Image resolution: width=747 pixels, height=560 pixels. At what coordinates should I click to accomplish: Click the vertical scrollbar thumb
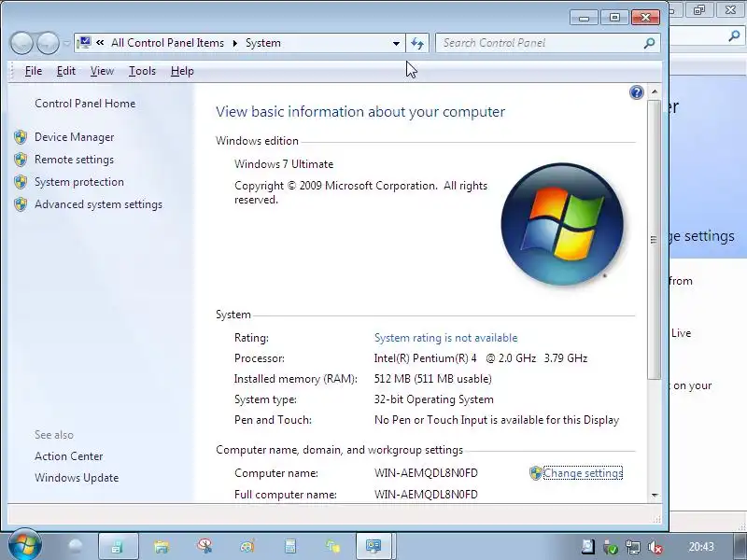655,239
